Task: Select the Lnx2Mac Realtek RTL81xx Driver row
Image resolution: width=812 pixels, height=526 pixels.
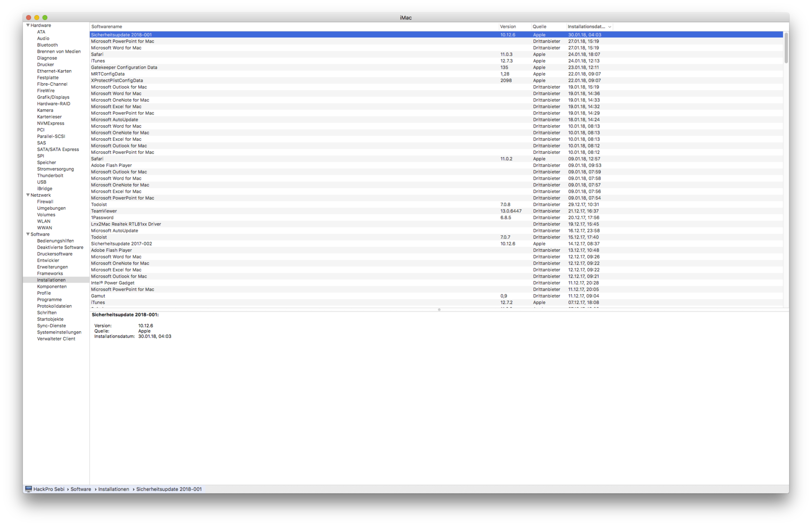Action: tap(436, 224)
